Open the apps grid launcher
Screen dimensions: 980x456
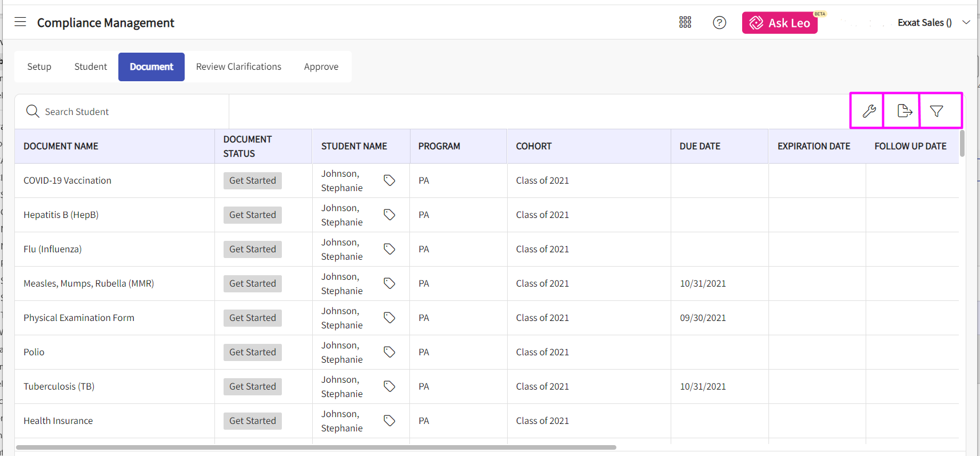click(x=685, y=22)
